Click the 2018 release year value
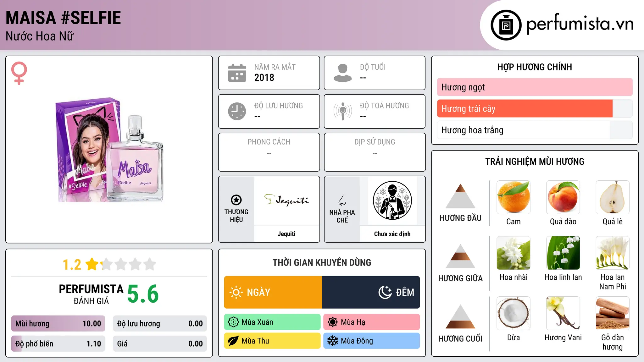The image size is (644, 362). (x=264, y=78)
